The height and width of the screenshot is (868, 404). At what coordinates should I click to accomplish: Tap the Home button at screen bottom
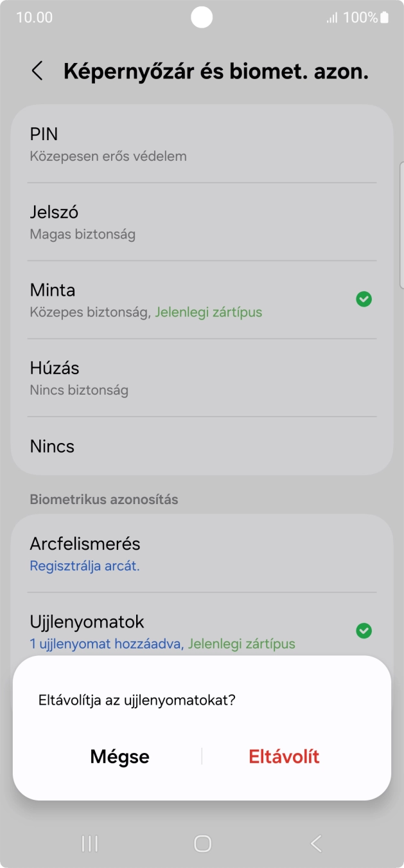click(202, 843)
